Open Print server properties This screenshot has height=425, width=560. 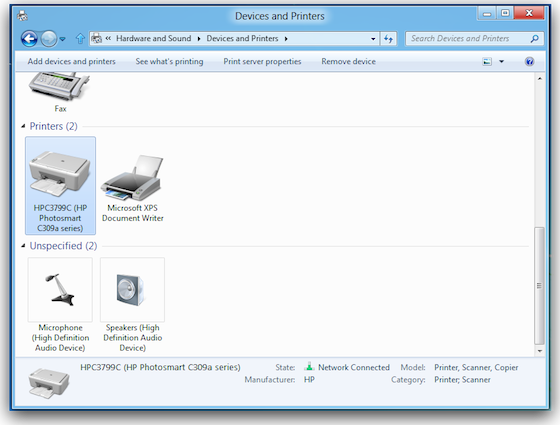click(x=262, y=61)
